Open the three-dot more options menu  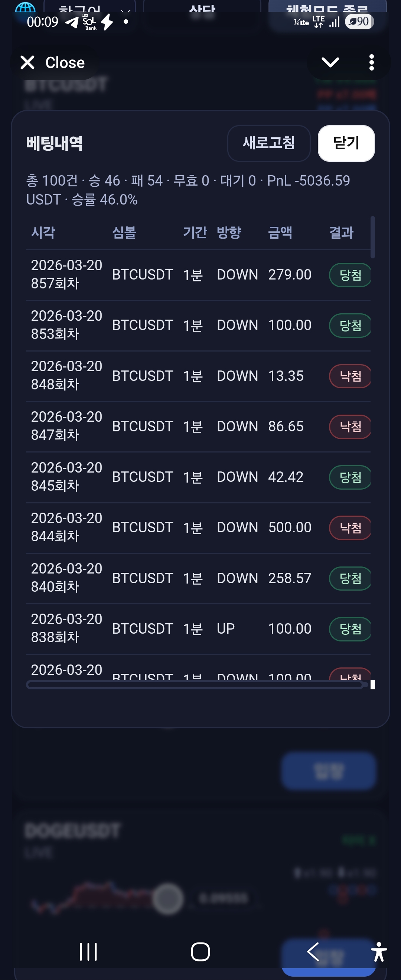[x=371, y=62]
